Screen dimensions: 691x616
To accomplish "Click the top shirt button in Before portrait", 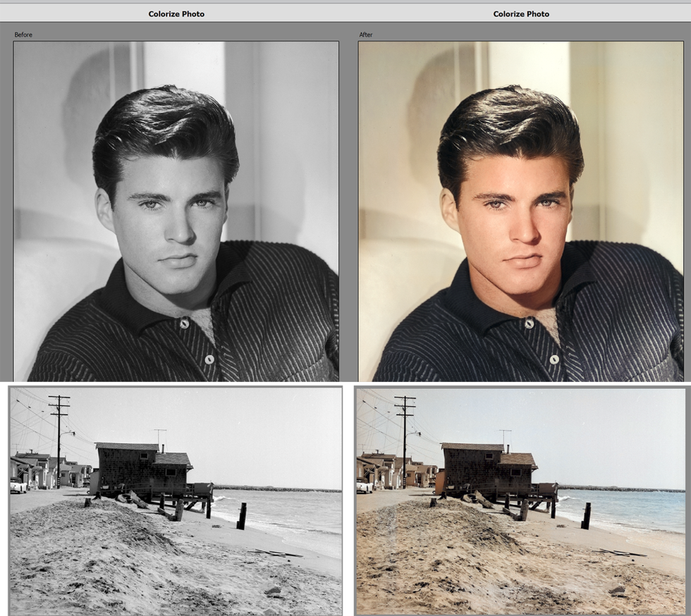I will click(184, 324).
